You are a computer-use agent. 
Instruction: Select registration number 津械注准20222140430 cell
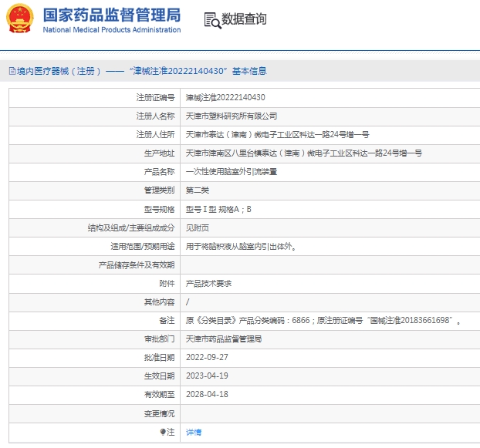pos(225,98)
